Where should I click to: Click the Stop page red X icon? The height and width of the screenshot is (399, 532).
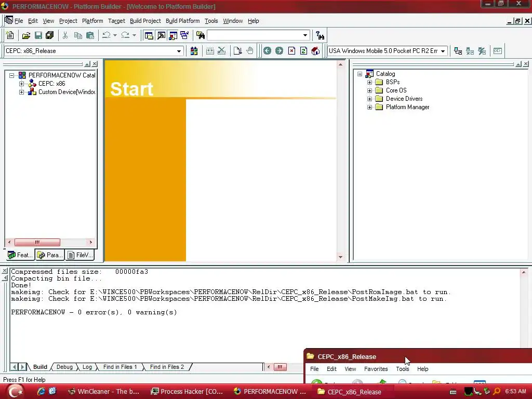(x=291, y=51)
